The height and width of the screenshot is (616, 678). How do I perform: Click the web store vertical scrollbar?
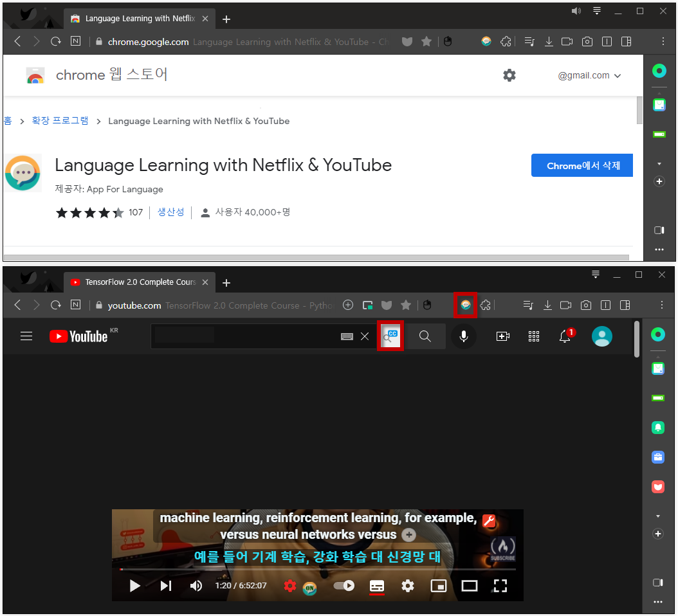639,111
